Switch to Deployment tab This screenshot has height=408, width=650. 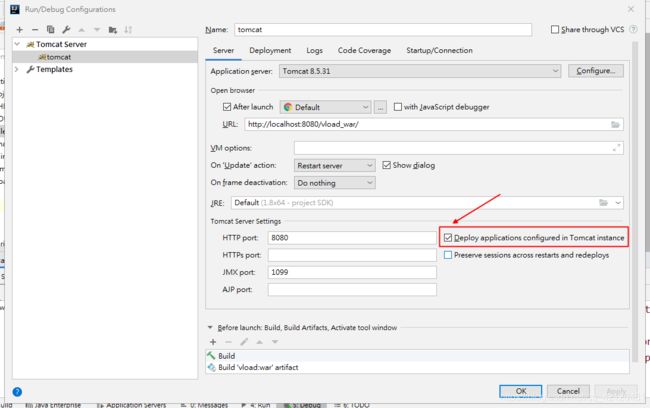(x=270, y=51)
